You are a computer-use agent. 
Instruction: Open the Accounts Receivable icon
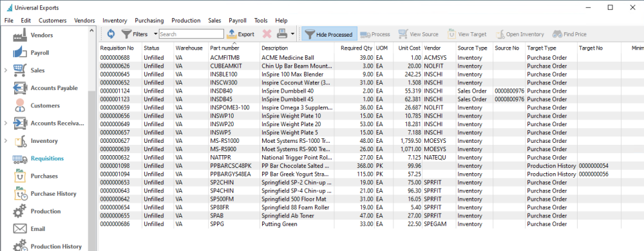click(x=20, y=123)
